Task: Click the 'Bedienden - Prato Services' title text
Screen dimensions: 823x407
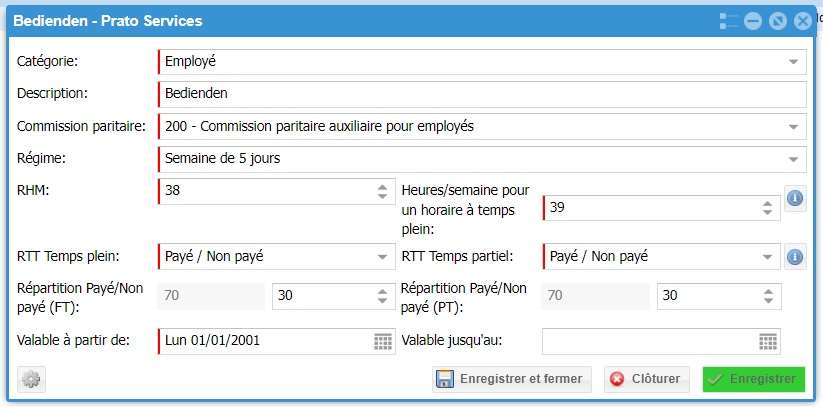Action: [108, 21]
